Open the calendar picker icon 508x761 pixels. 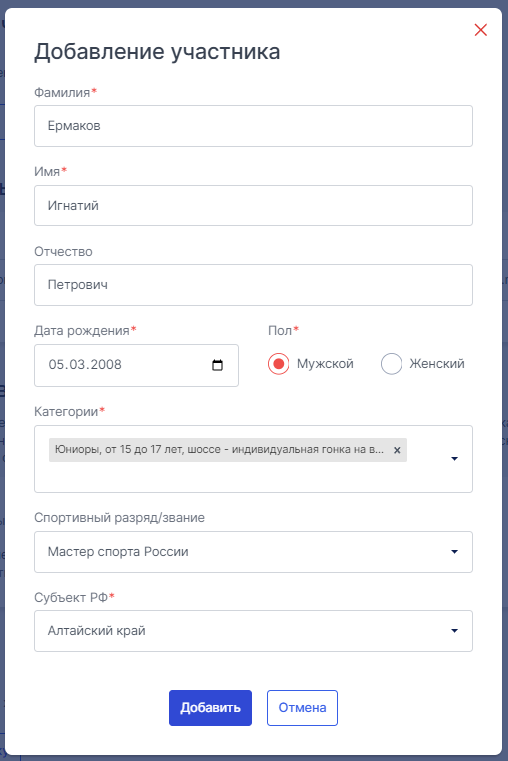click(217, 365)
